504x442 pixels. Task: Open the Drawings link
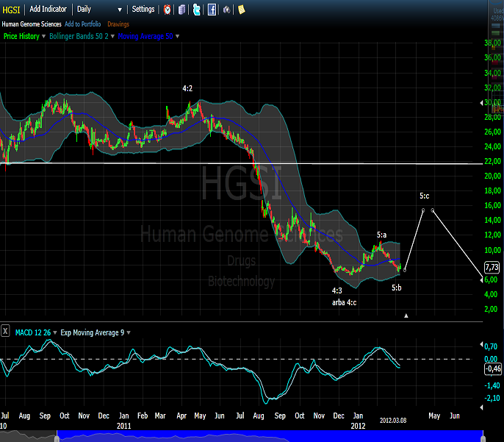pyautogui.click(x=118, y=24)
